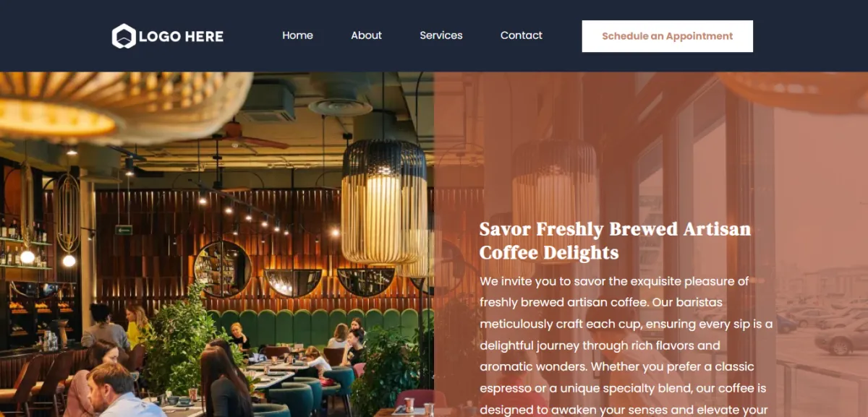The width and height of the screenshot is (868, 417).
Task: Click the Schedule an Appointment button
Action: pyautogui.click(x=668, y=36)
